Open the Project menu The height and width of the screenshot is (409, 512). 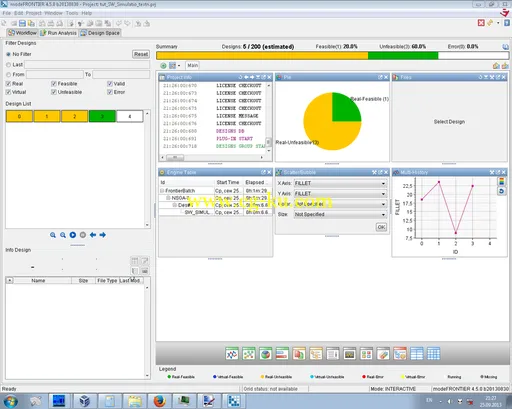[x=34, y=13]
